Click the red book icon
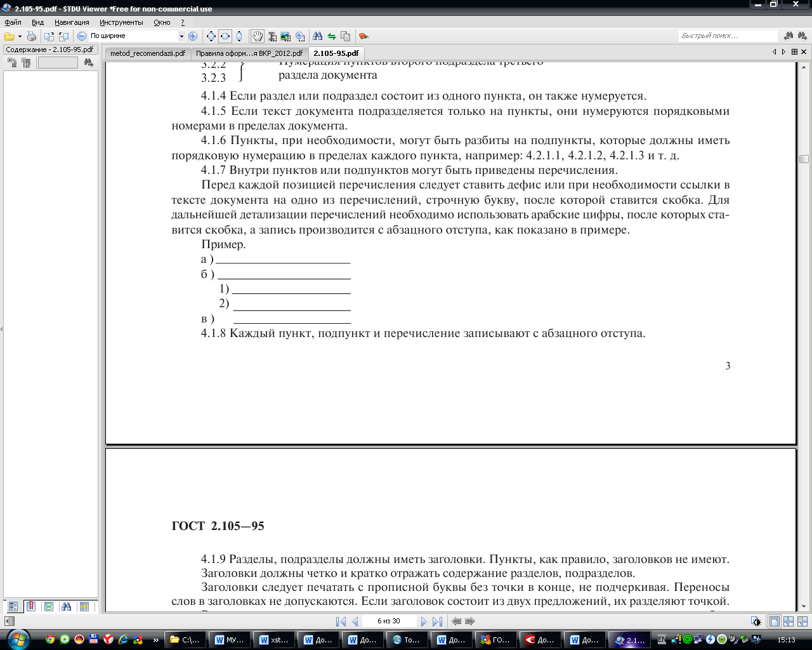 click(363, 36)
